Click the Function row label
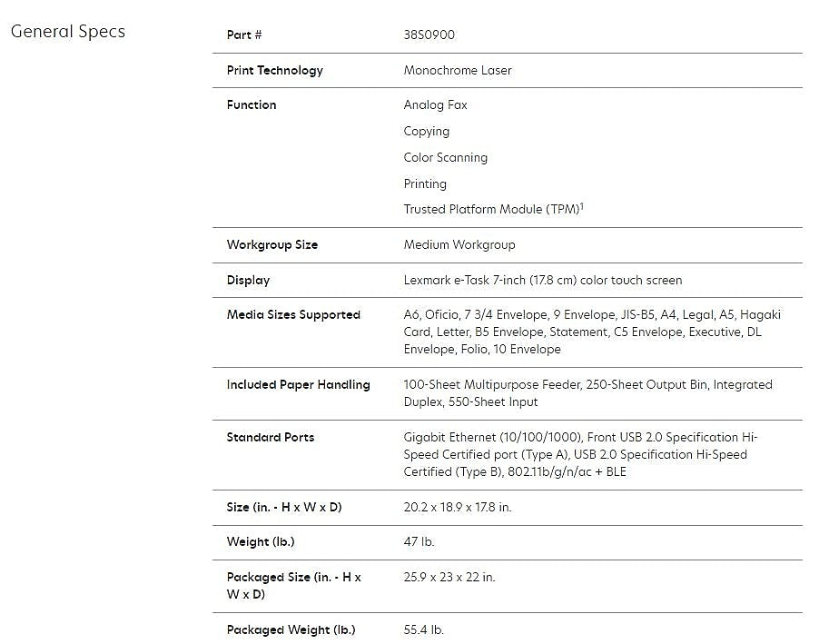 (x=252, y=105)
